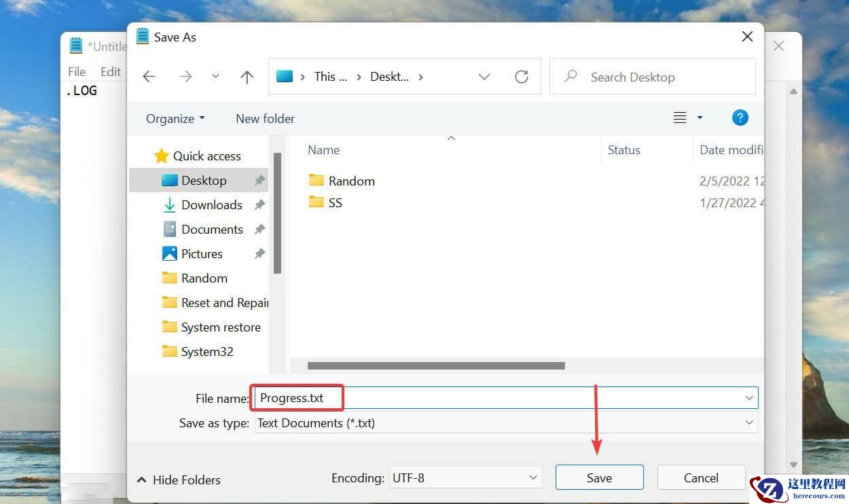Click the .LOG text in Notepad
The width and height of the screenshot is (849, 504).
pos(82,90)
